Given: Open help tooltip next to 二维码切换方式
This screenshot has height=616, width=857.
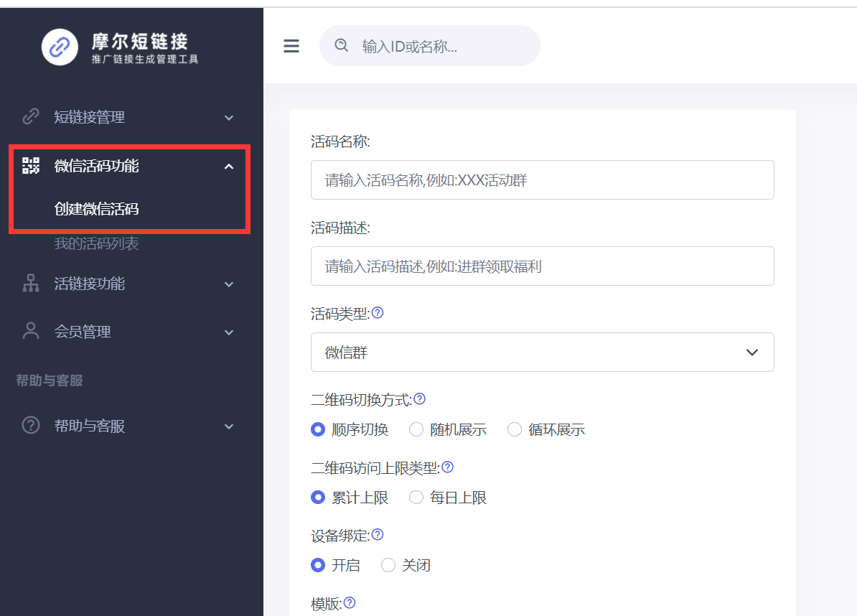Looking at the screenshot, I should click(420, 399).
